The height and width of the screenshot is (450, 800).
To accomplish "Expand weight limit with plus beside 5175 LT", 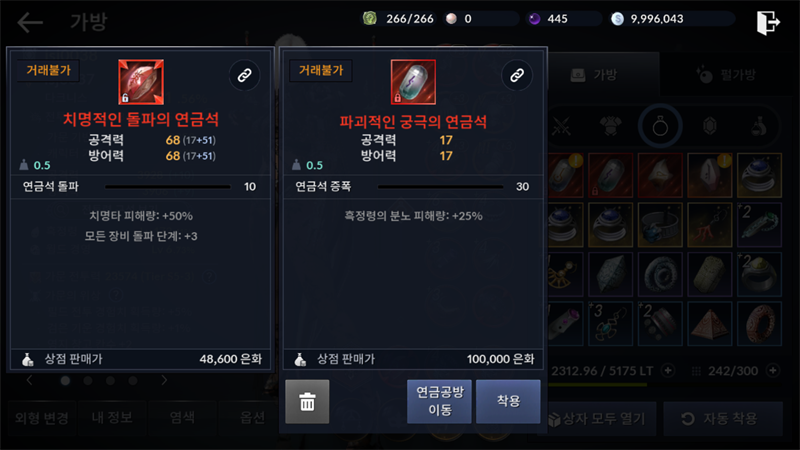I will pyautogui.click(x=668, y=370).
